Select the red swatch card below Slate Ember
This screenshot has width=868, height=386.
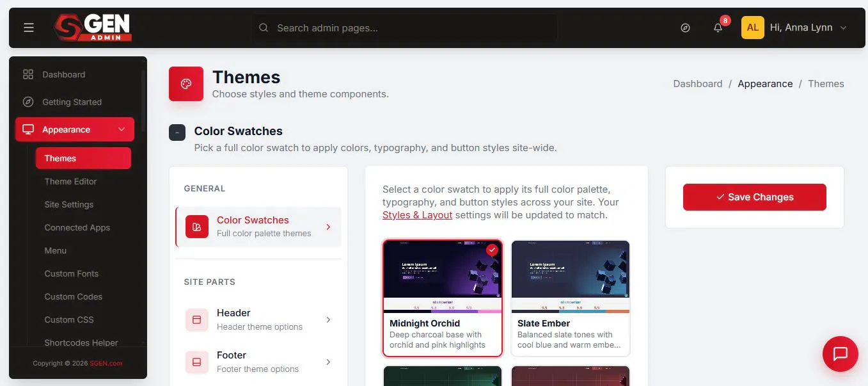(x=571, y=376)
